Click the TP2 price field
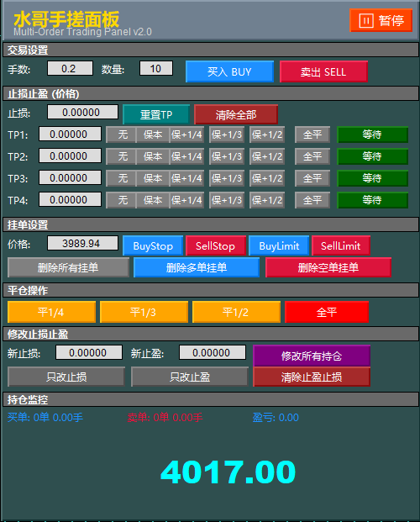This screenshot has height=522, width=420. 70,156
